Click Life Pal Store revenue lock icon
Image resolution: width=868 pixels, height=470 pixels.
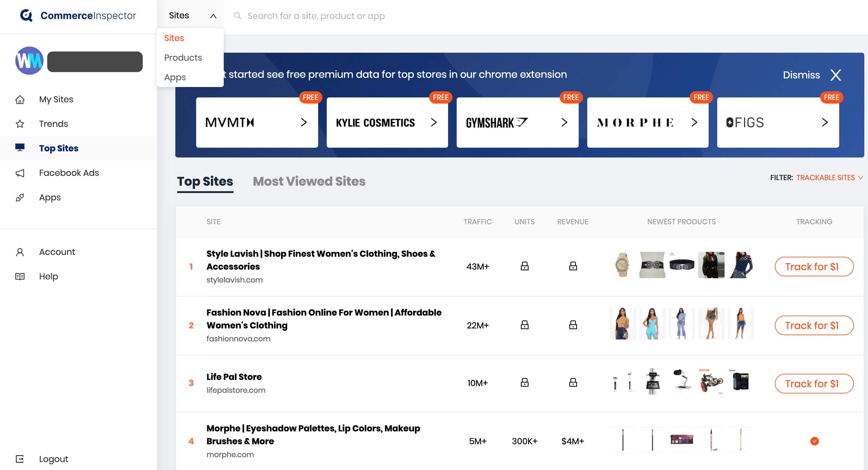573,382
